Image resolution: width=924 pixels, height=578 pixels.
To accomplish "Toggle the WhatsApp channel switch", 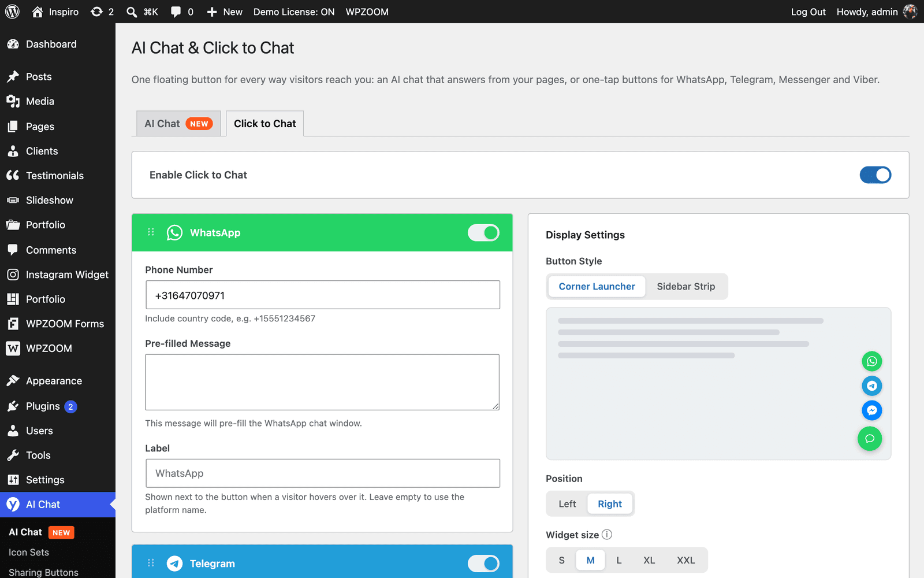I will click(483, 232).
